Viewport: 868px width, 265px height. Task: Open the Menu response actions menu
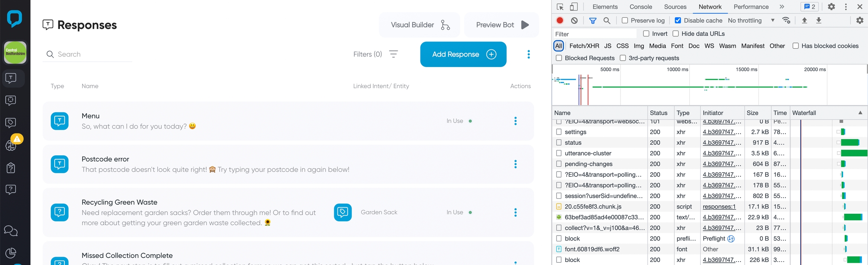tap(515, 121)
